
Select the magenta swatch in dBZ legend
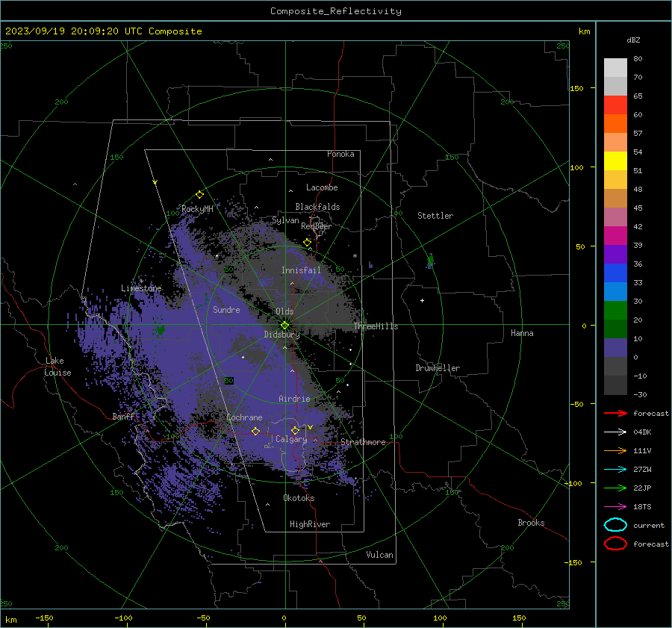[615, 236]
